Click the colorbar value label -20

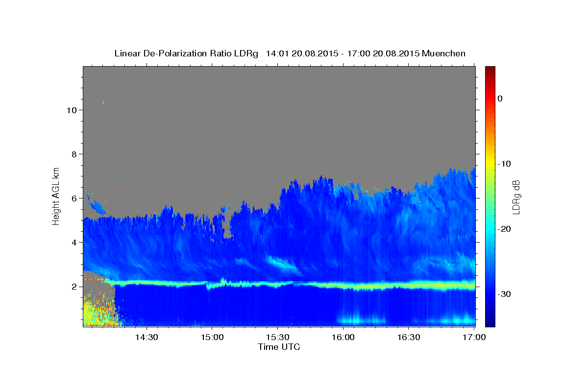(x=504, y=229)
